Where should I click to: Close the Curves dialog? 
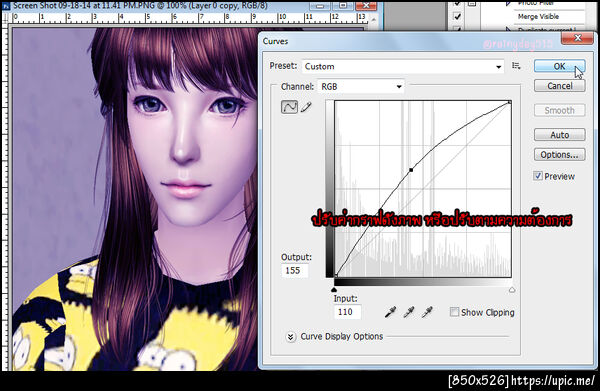tap(578, 38)
